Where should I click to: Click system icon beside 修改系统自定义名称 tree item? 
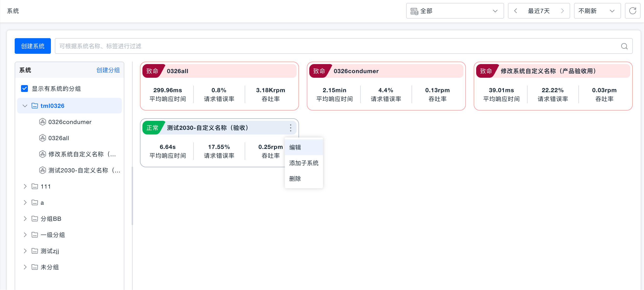(43, 154)
